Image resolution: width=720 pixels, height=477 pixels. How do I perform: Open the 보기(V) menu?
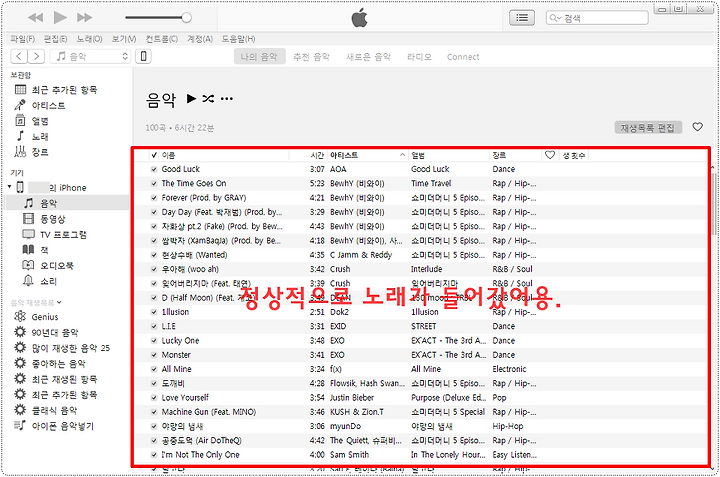point(124,39)
